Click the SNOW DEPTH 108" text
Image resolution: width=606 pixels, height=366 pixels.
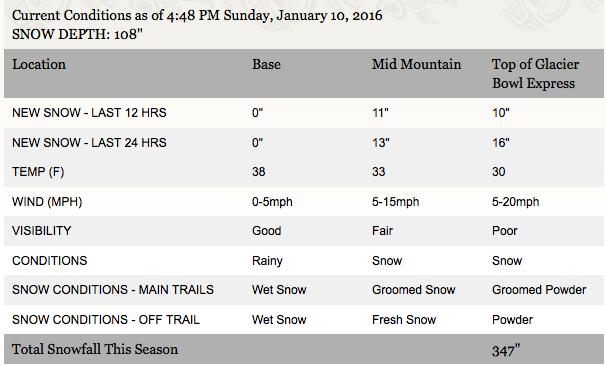[77, 34]
